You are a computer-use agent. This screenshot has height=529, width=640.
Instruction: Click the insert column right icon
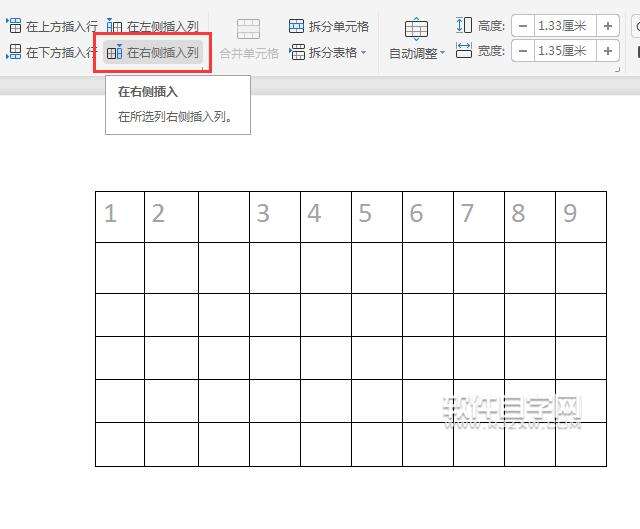coord(114,52)
